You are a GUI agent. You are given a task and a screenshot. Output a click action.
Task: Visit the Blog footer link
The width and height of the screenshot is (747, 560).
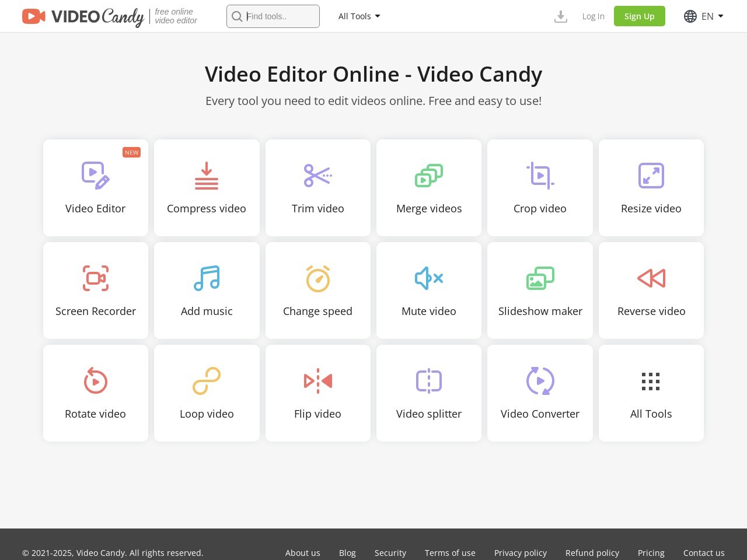pyautogui.click(x=347, y=553)
